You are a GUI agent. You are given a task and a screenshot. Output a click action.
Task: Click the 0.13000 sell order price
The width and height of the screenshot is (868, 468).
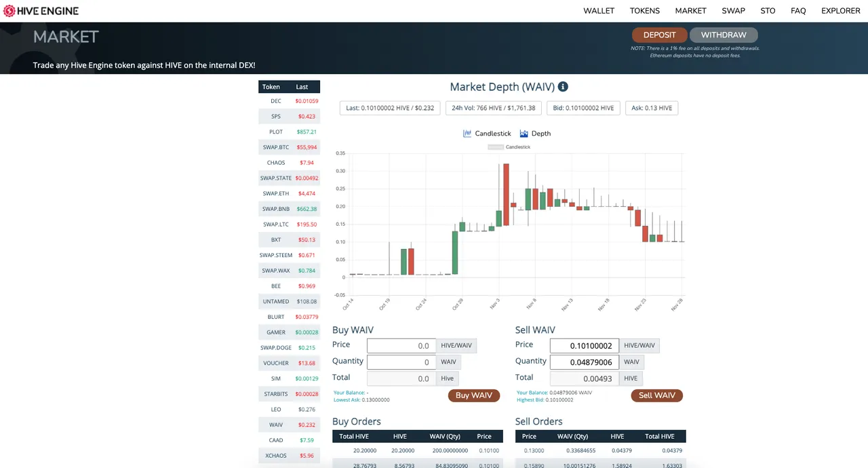point(534,450)
